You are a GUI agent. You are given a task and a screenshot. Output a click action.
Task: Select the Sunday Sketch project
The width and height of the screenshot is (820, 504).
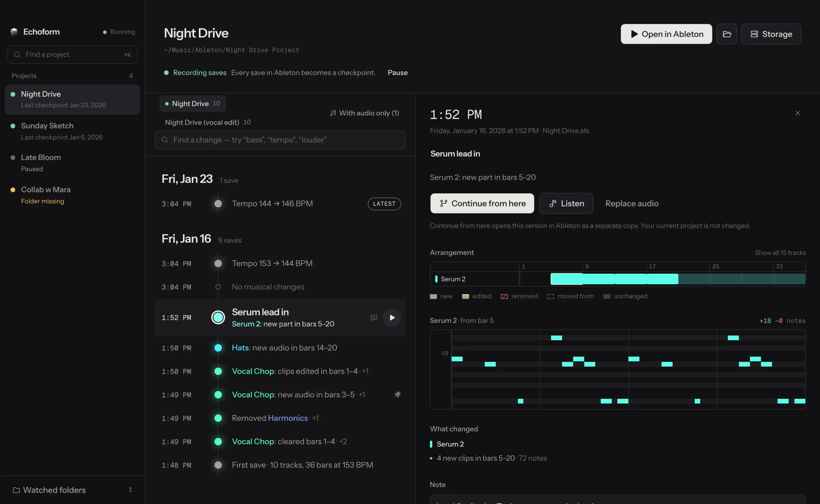(x=72, y=131)
